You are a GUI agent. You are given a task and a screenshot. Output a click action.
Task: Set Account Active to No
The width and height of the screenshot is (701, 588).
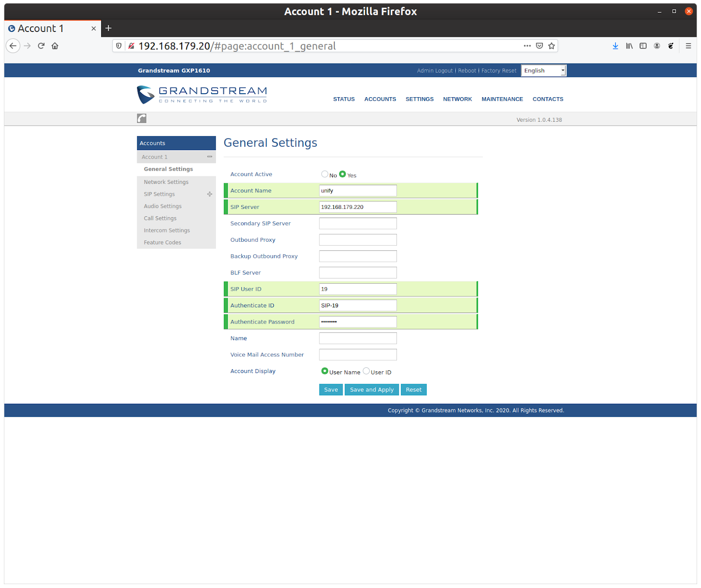coord(325,174)
